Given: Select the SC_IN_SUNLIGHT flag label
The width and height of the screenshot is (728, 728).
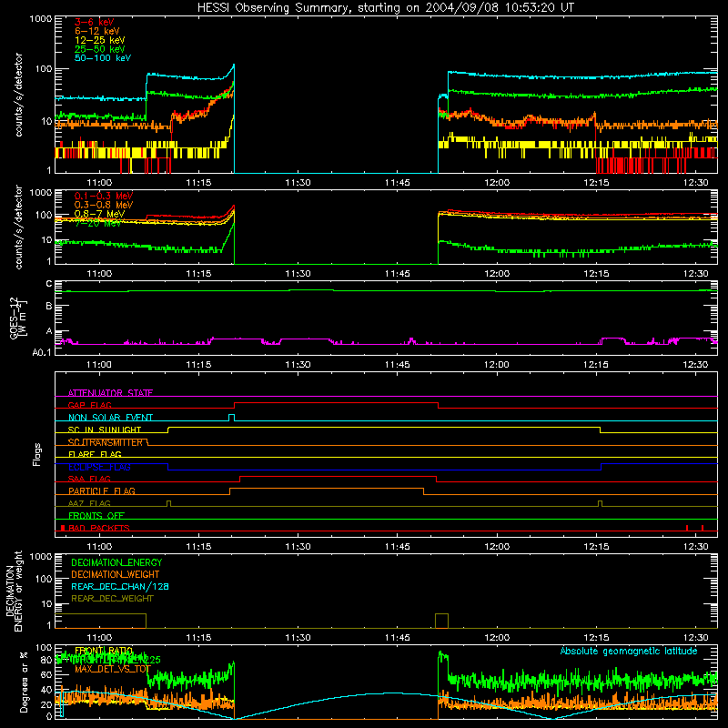Looking at the screenshot, I should pos(105,430).
